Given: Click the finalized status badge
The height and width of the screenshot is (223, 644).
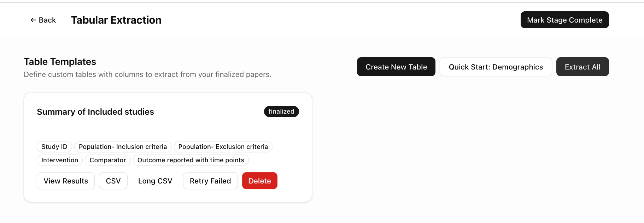Looking at the screenshot, I should (281, 111).
